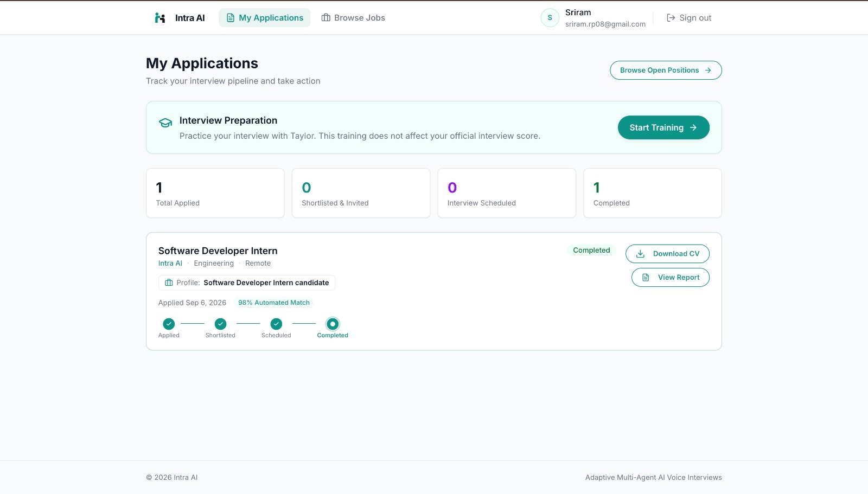Click the Engineering department label
This screenshot has width=868, height=494.
tap(214, 264)
